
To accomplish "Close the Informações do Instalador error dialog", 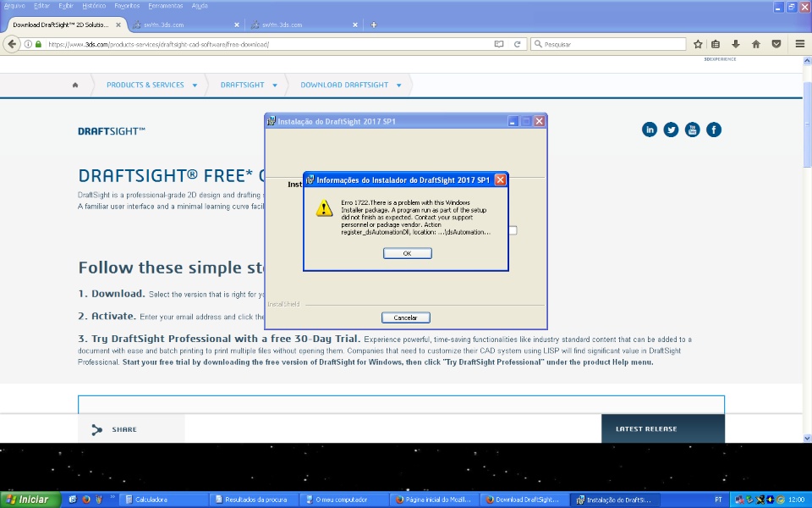I will click(500, 179).
